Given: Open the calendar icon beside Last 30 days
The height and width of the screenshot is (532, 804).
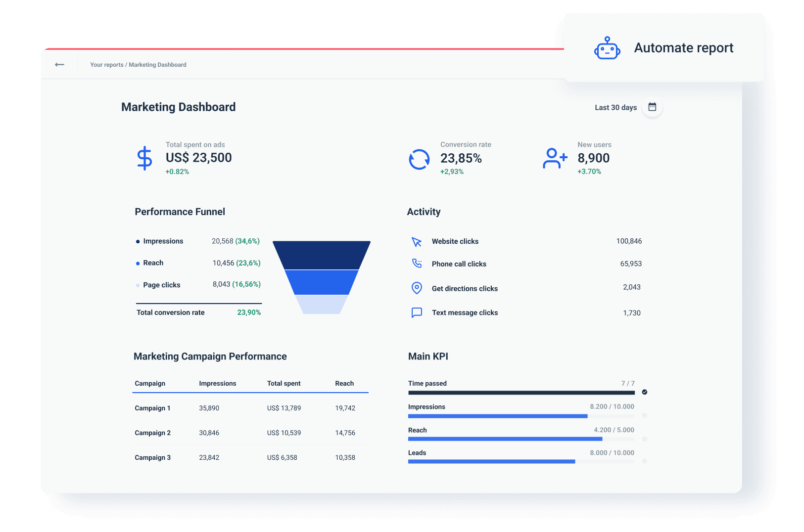Looking at the screenshot, I should (652, 107).
